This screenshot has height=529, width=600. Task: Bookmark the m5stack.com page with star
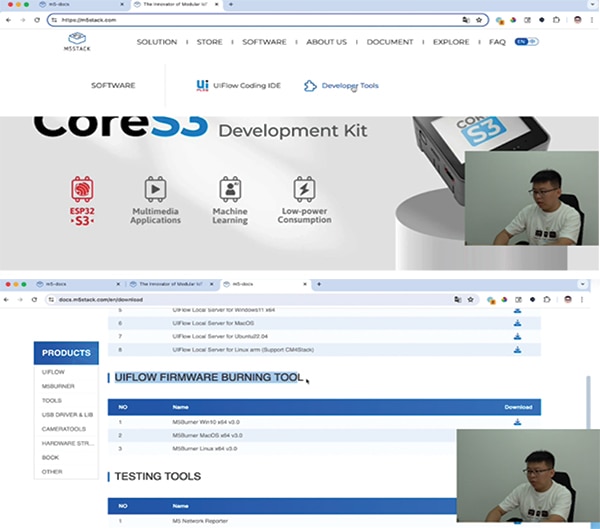479,20
